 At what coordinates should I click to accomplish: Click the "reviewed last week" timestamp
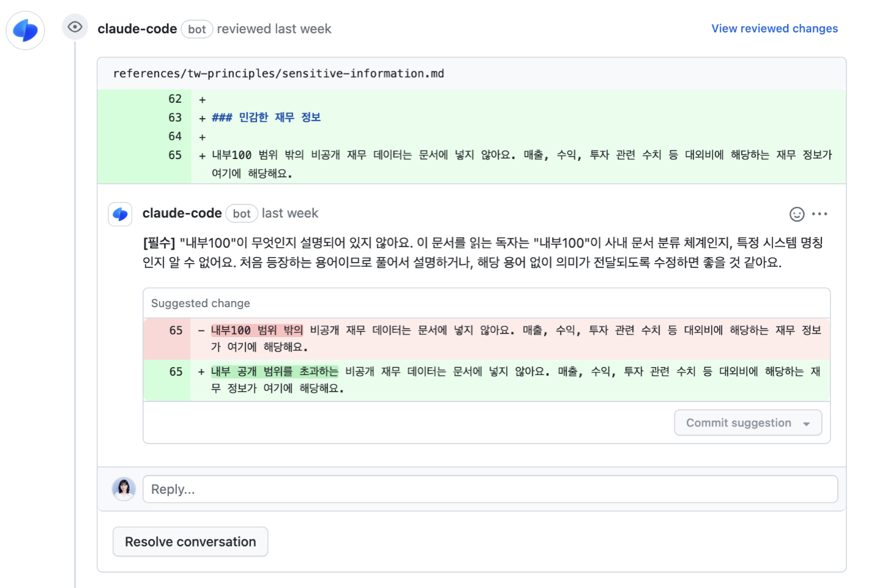pyautogui.click(x=274, y=29)
